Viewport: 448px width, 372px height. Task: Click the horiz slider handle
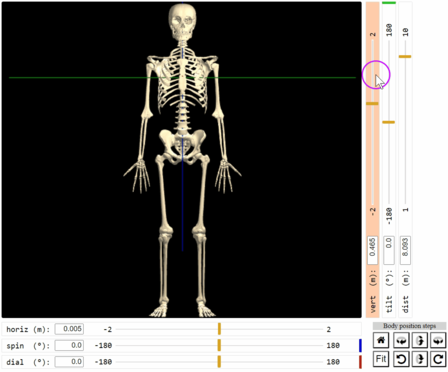pos(219,329)
